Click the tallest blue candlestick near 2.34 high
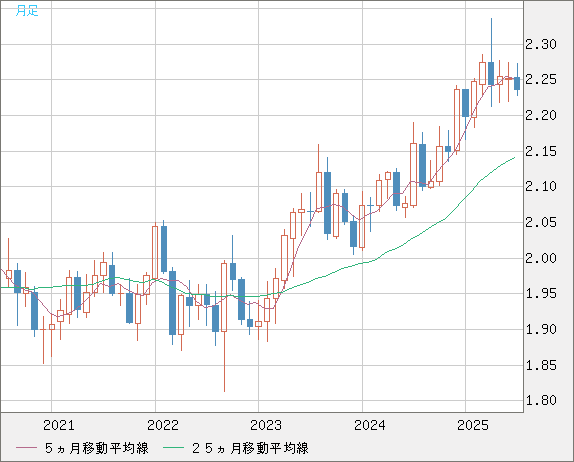 pyautogui.click(x=491, y=62)
